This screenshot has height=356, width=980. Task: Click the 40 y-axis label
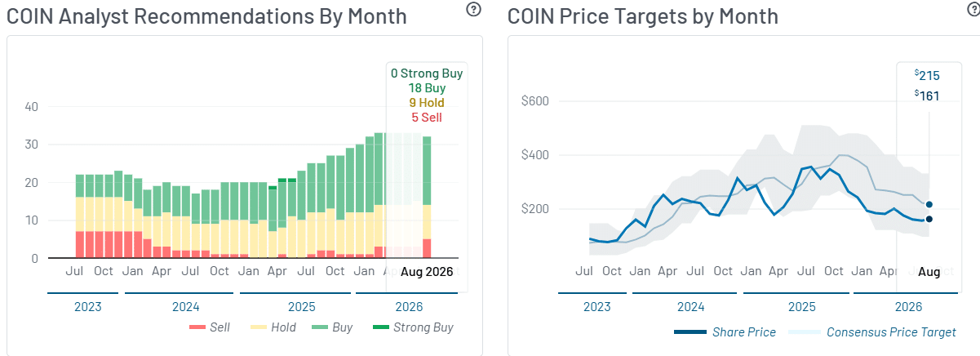(32, 106)
